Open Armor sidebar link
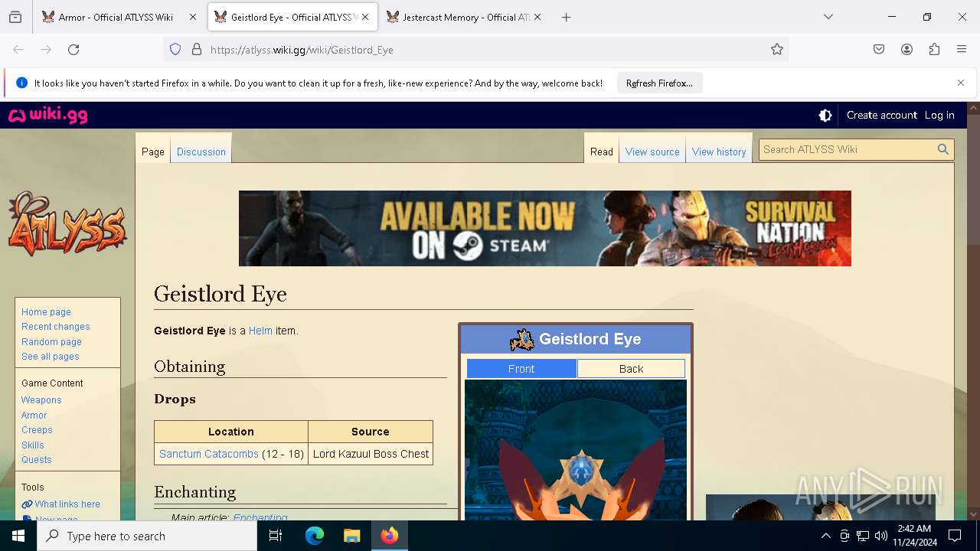Image resolution: width=980 pixels, height=551 pixels. (x=34, y=416)
